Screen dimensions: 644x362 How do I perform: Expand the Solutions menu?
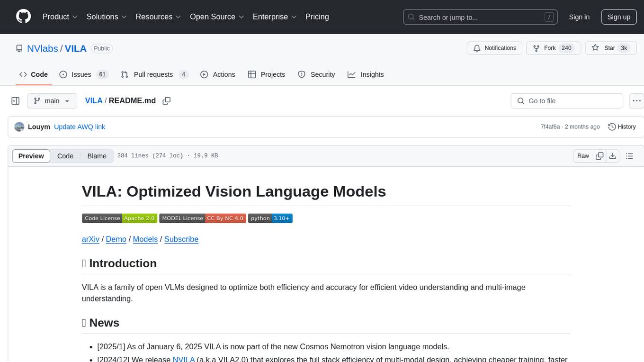pos(107,17)
